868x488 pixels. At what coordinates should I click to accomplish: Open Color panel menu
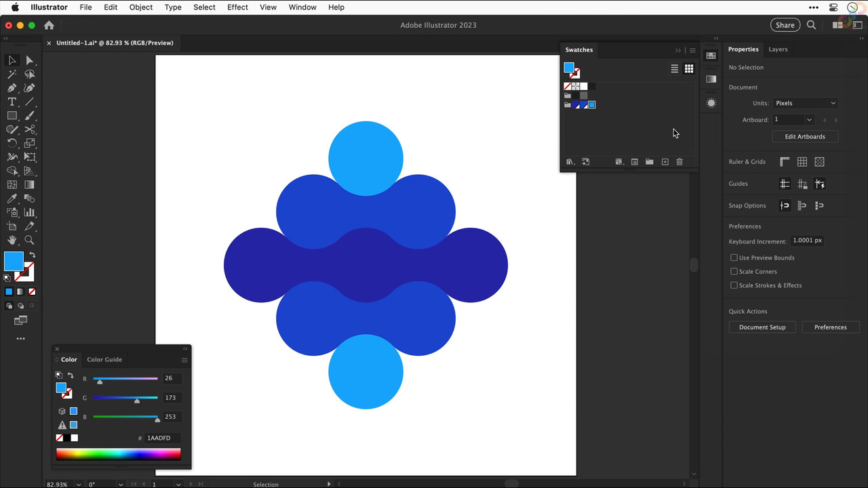click(184, 360)
